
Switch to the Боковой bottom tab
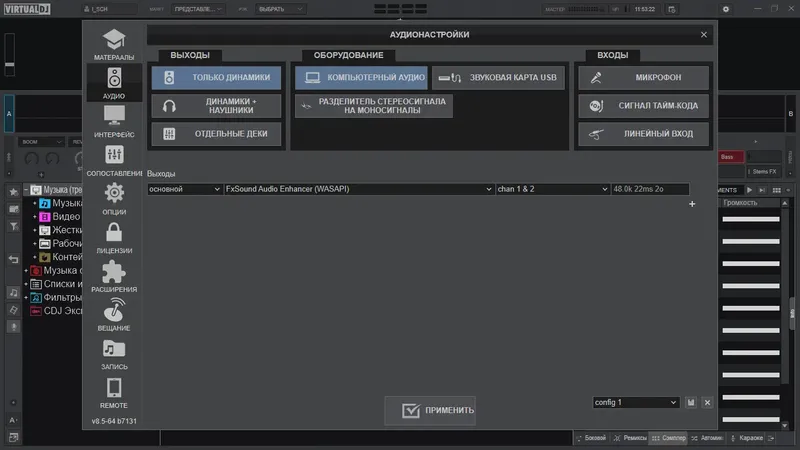tap(591, 438)
